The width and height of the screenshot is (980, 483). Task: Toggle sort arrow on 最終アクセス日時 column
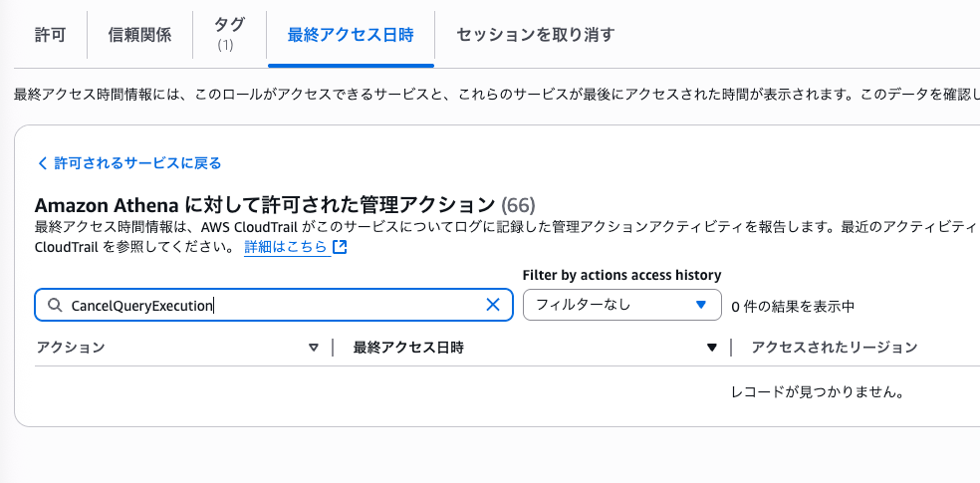[711, 348]
